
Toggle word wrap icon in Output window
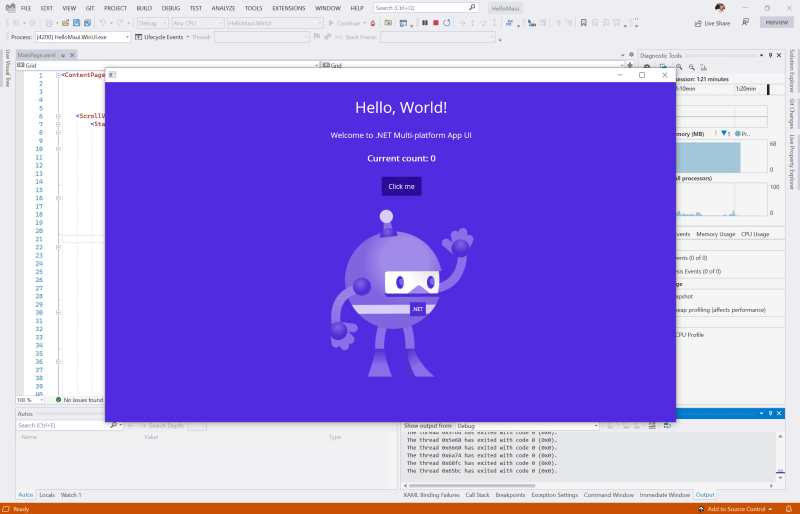coord(667,426)
